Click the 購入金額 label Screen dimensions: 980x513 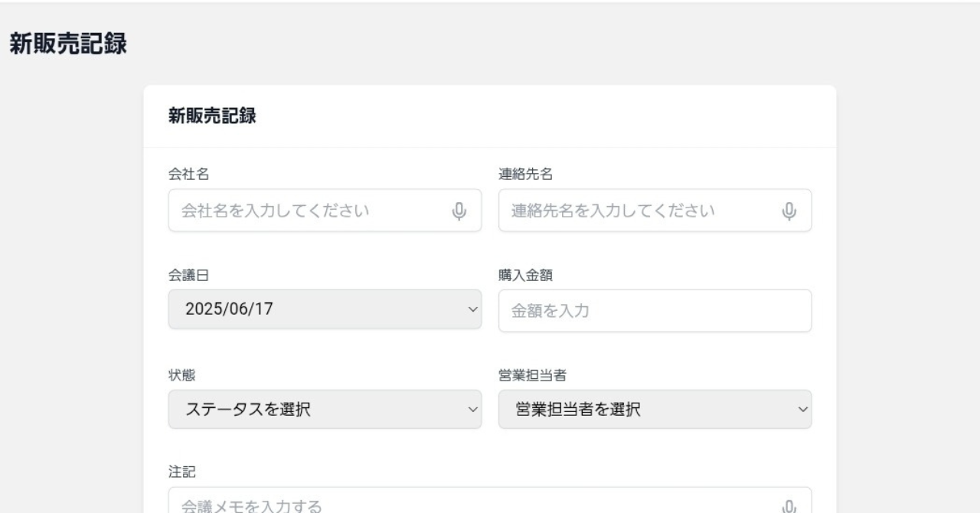click(x=526, y=274)
